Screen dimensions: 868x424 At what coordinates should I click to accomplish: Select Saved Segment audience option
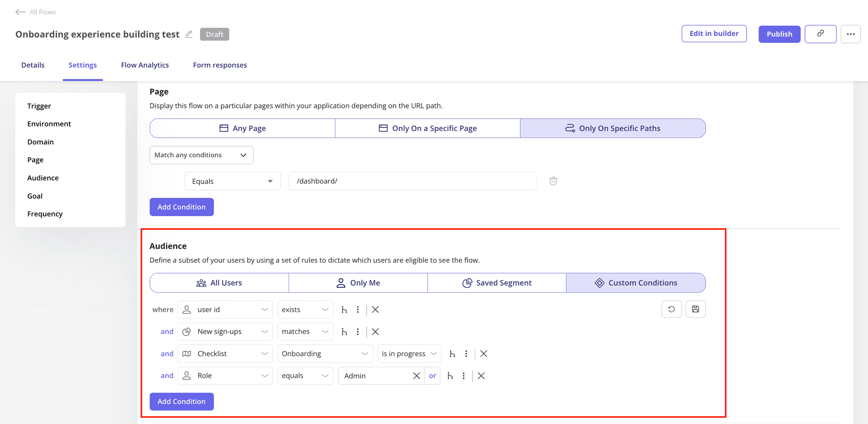click(497, 283)
